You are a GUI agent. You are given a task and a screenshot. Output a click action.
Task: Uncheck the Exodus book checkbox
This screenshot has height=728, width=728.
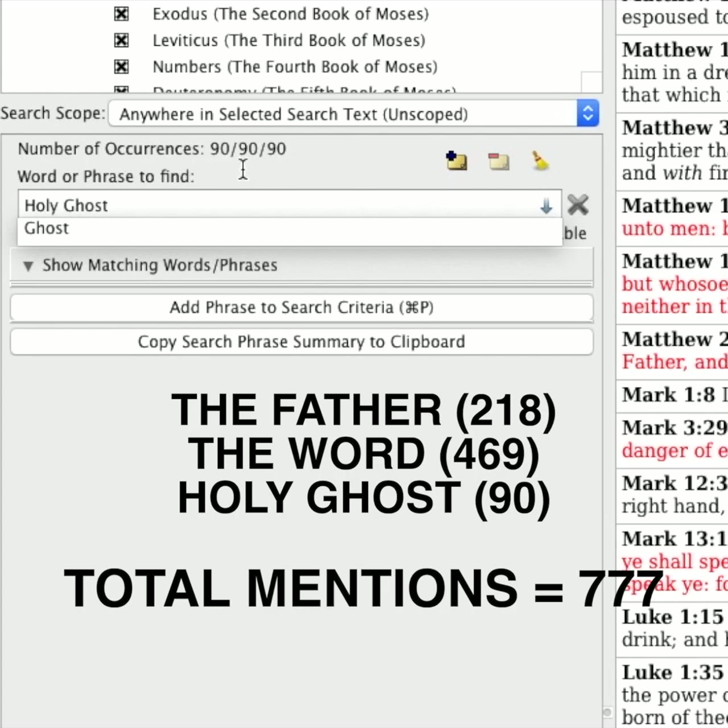point(121,14)
